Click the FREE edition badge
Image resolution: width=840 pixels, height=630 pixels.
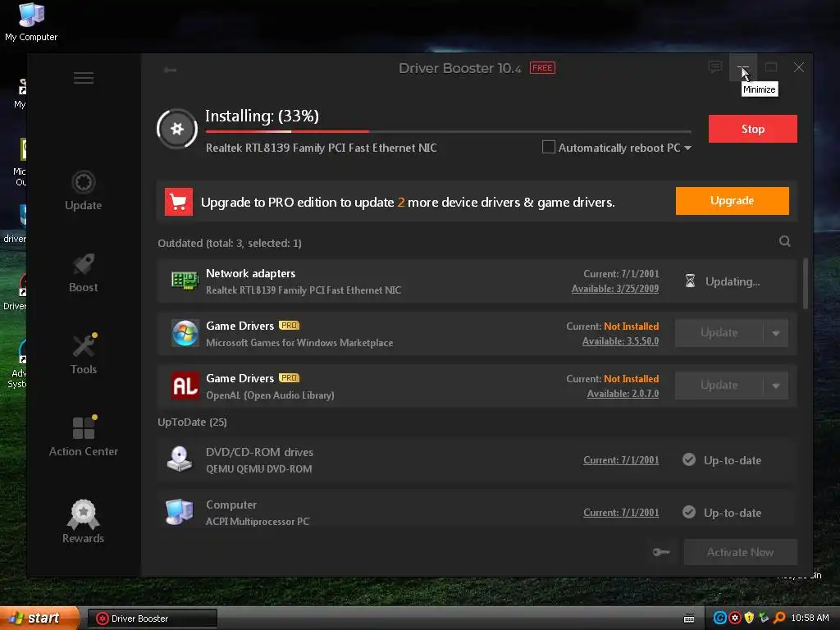pos(542,68)
